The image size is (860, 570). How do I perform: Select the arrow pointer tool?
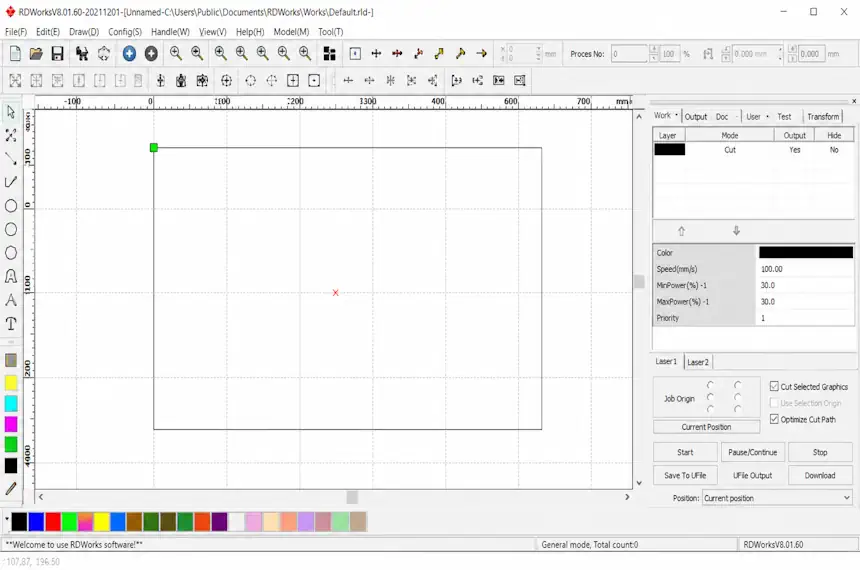pyautogui.click(x=11, y=112)
